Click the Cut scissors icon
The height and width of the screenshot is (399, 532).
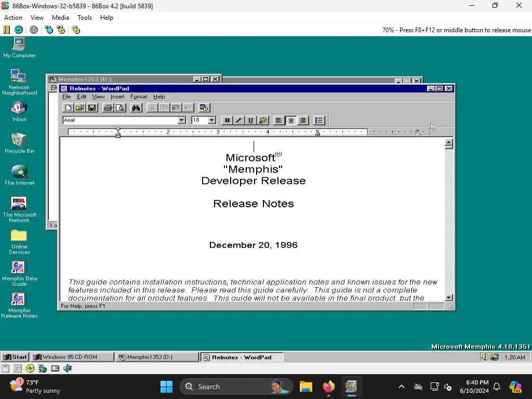(152, 108)
